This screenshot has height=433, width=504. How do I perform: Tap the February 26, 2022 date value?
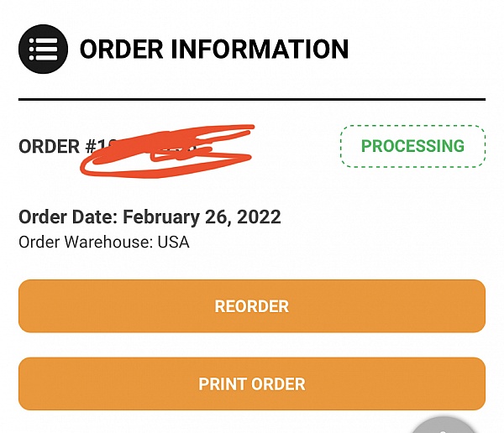click(x=202, y=217)
